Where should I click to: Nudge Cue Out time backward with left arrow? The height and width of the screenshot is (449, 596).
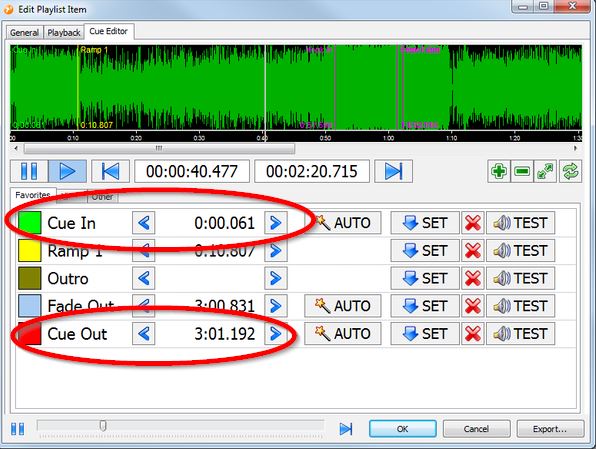[144, 334]
